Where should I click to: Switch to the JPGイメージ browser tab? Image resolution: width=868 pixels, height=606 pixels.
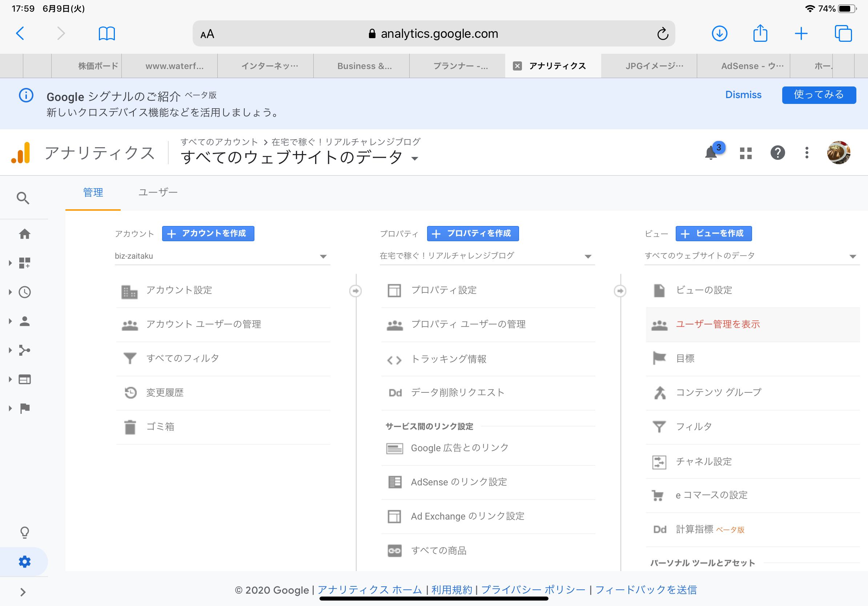[649, 66]
